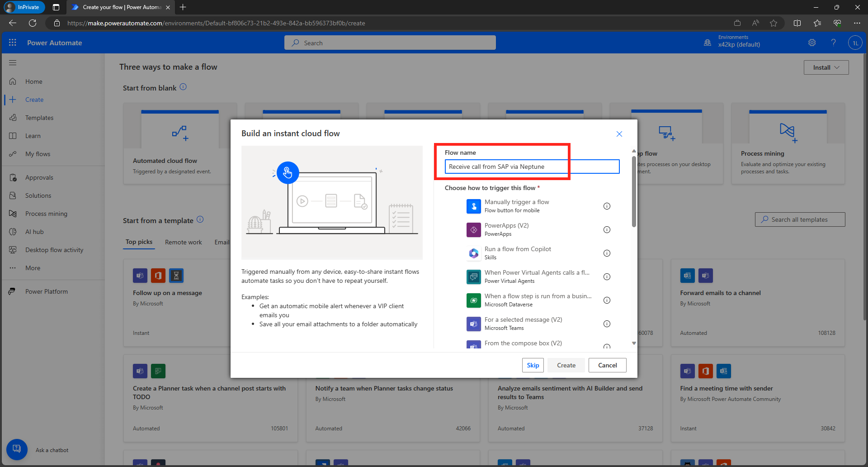Screen dimensions: 868x467
Task: Open the Help question mark icon
Action: 833,43
